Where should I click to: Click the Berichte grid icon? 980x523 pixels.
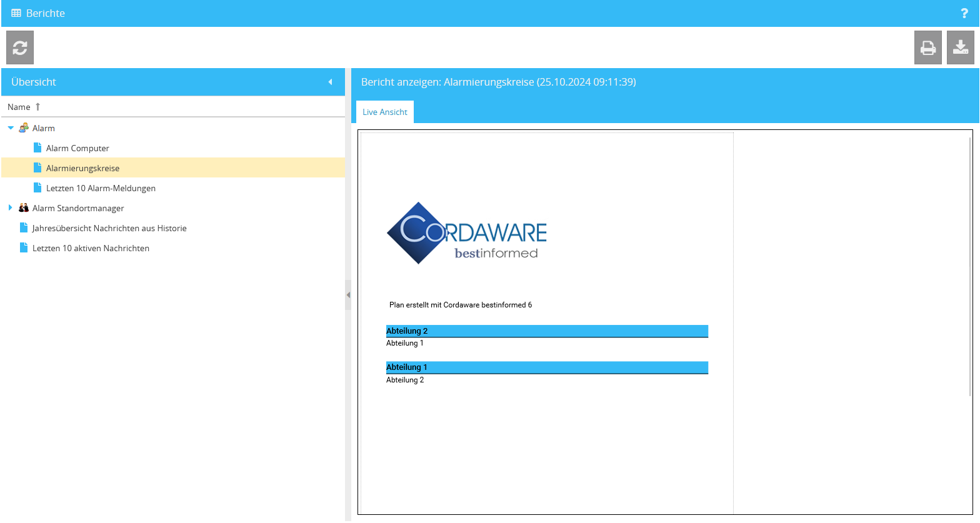click(16, 13)
